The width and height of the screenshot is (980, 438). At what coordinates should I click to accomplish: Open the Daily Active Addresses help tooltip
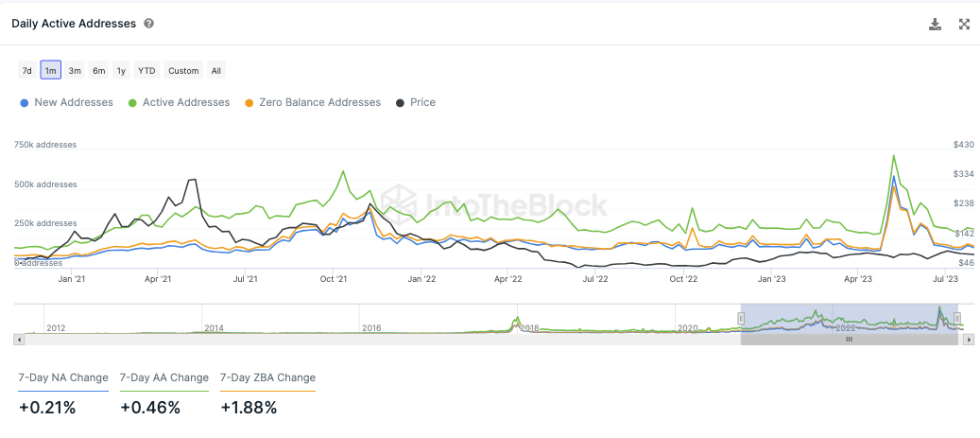click(149, 24)
